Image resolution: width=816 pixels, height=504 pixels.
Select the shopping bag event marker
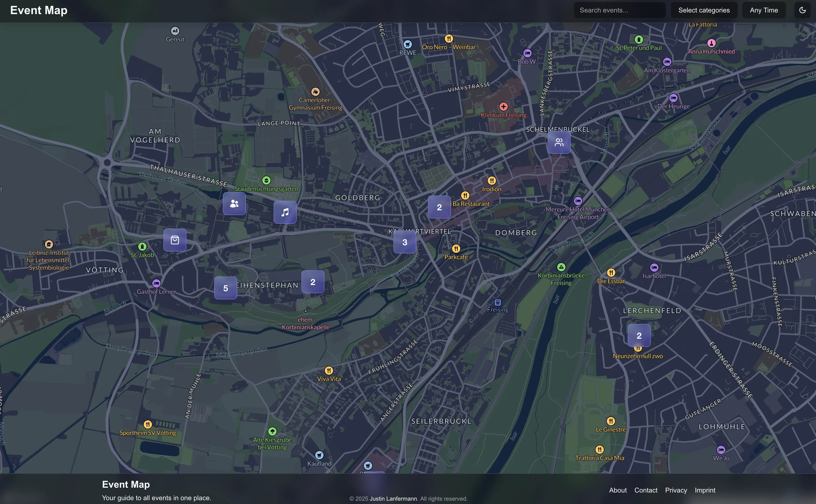click(175, 240)
